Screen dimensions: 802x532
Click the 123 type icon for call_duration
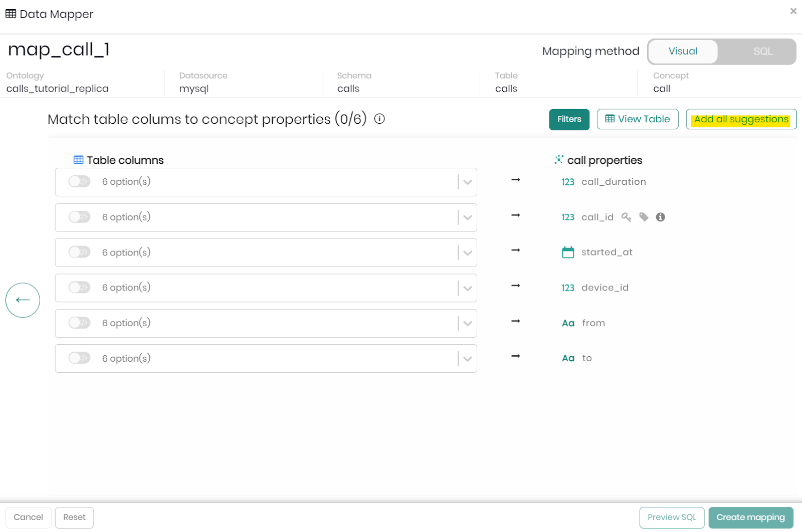568,182
